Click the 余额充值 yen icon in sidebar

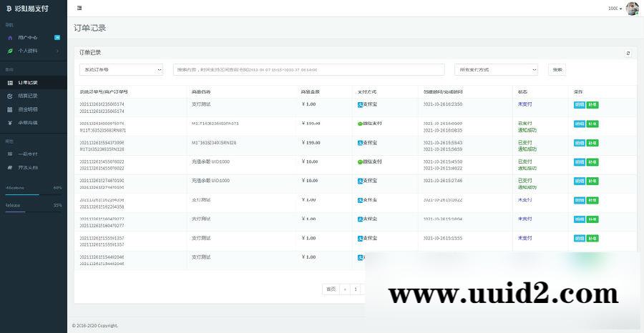point(10,123)
